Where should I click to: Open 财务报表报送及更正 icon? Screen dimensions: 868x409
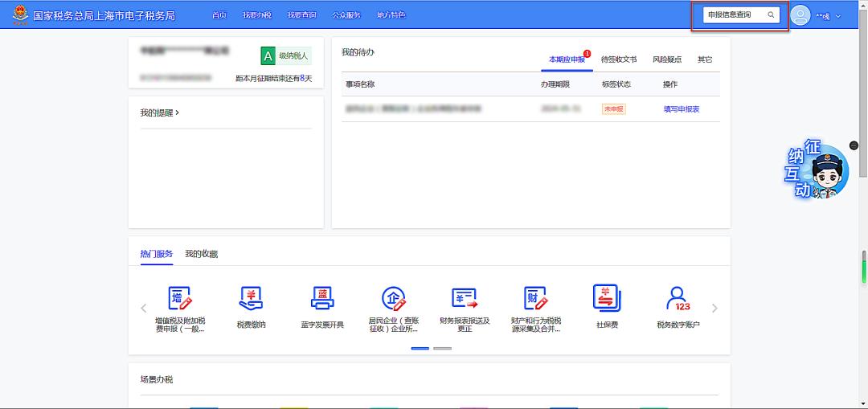[465, 299]
